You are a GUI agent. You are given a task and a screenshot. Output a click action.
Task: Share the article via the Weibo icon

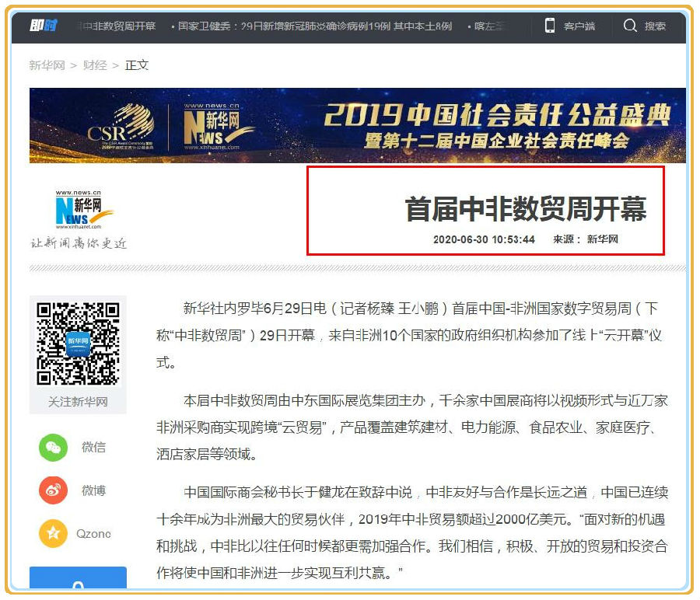coord(54,490)
